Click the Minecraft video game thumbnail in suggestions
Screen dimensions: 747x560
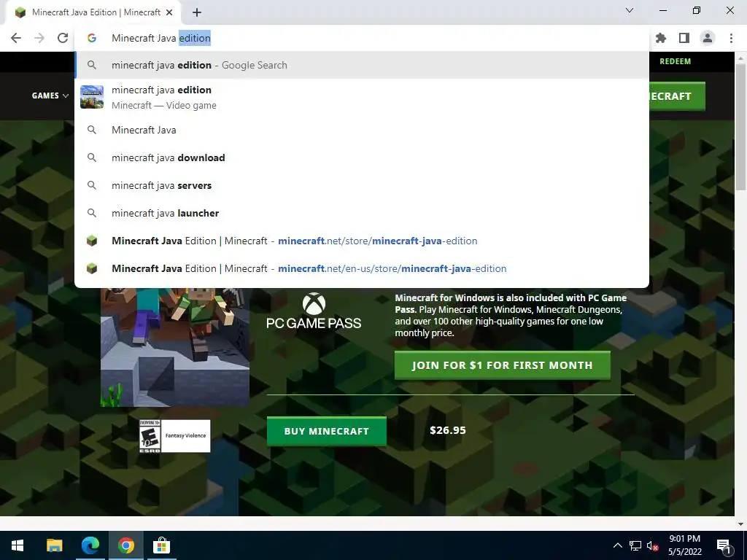click(x=92, y=97)
